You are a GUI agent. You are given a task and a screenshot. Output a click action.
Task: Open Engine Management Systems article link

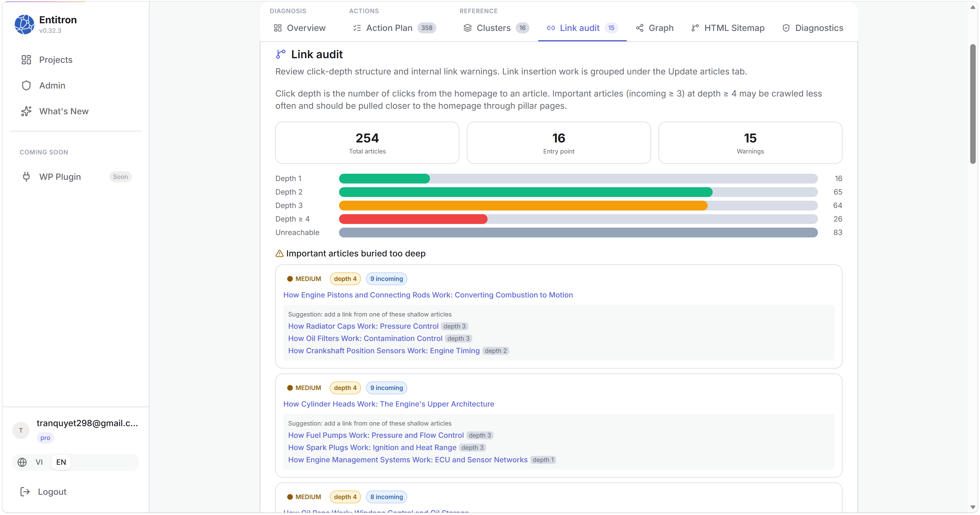(408, 460)
